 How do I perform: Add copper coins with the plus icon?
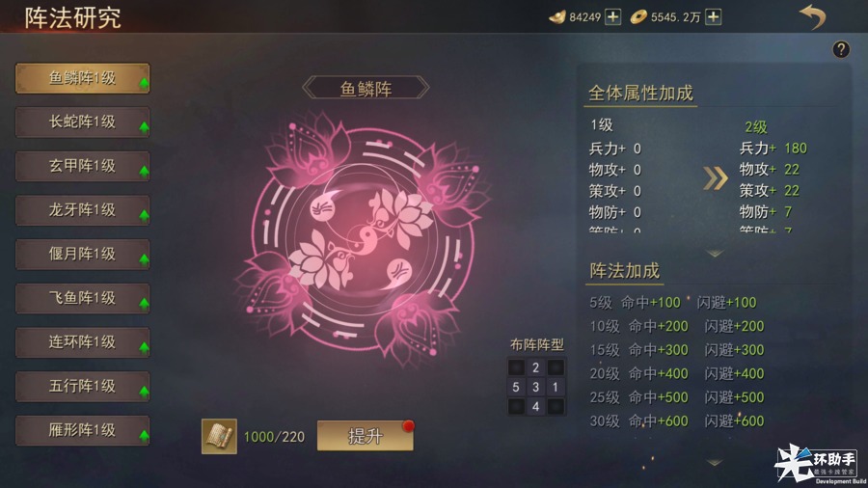[714, 17]
